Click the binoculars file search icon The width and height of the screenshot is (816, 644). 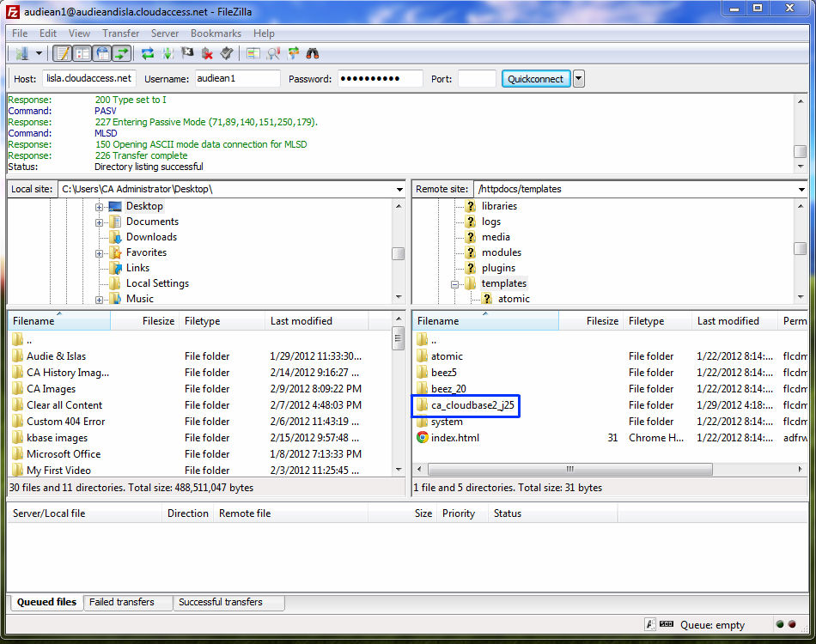coord(313,53)
